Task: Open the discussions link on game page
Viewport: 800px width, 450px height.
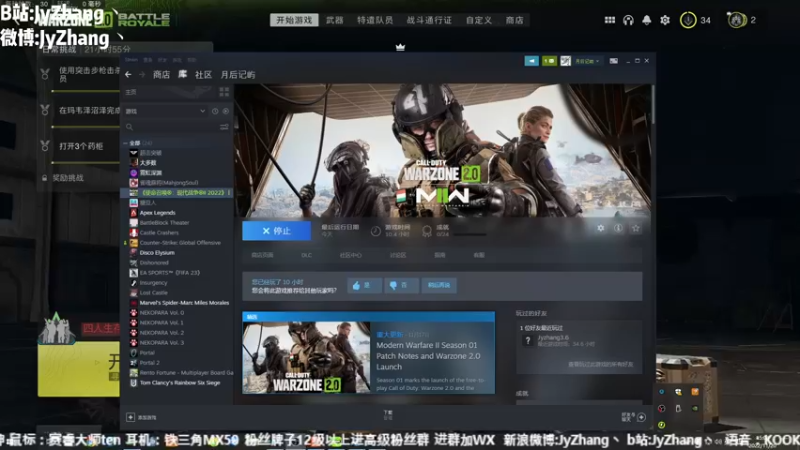Action: [398, 255]
